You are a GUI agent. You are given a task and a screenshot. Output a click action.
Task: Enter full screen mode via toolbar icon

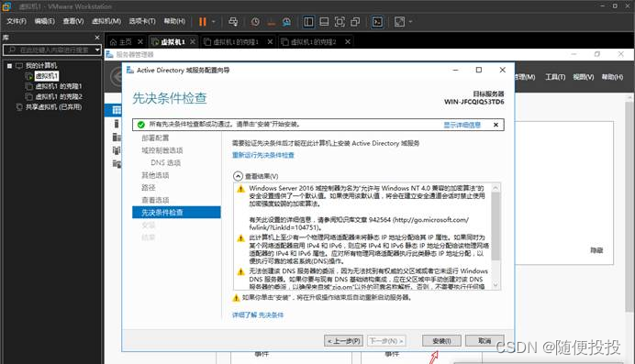pos(340,22)
